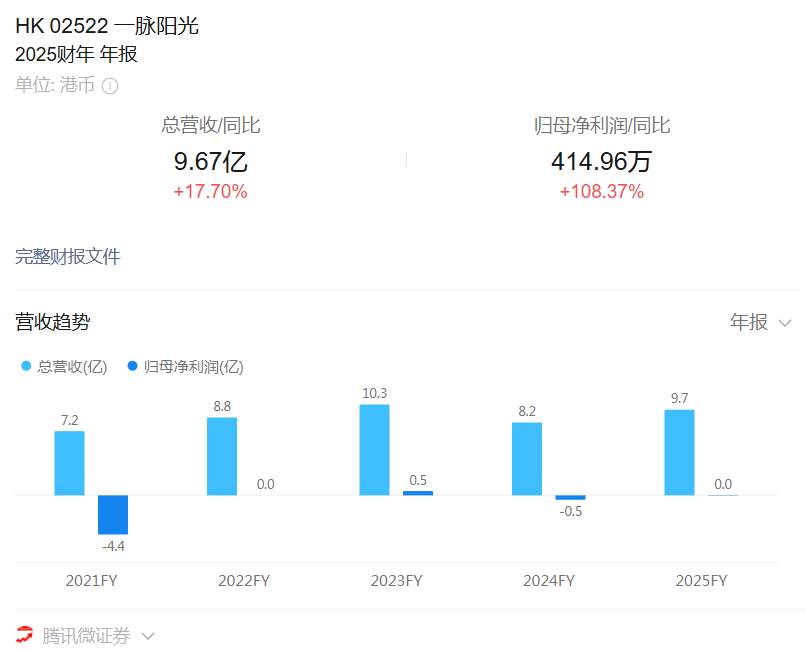Select the 2024FY revenue bar labeled 8.2

(x=527, y=459)
